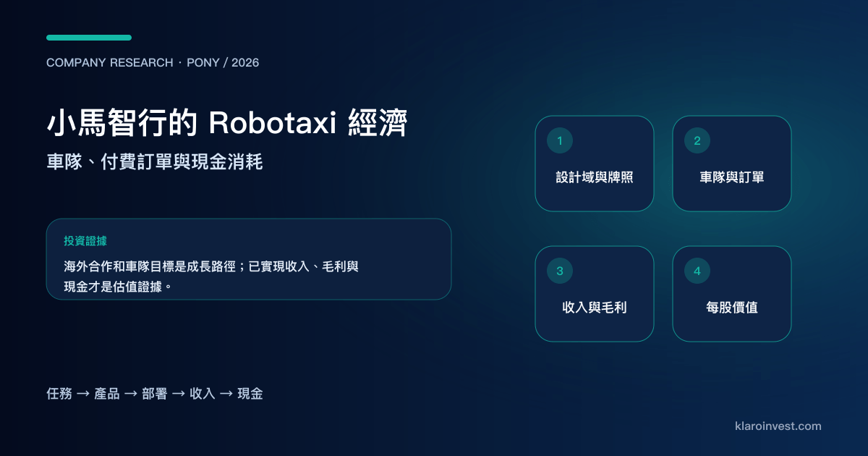Click 任務 in the bottom flow
Viewport: 868px width, 456px height.
coord(59,394)
